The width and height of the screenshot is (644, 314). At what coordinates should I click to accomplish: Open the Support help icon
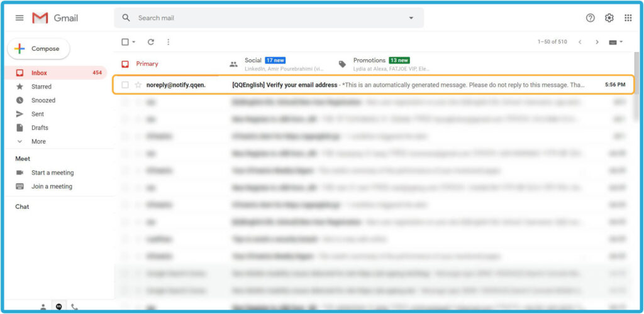click(x=590, y=18)
